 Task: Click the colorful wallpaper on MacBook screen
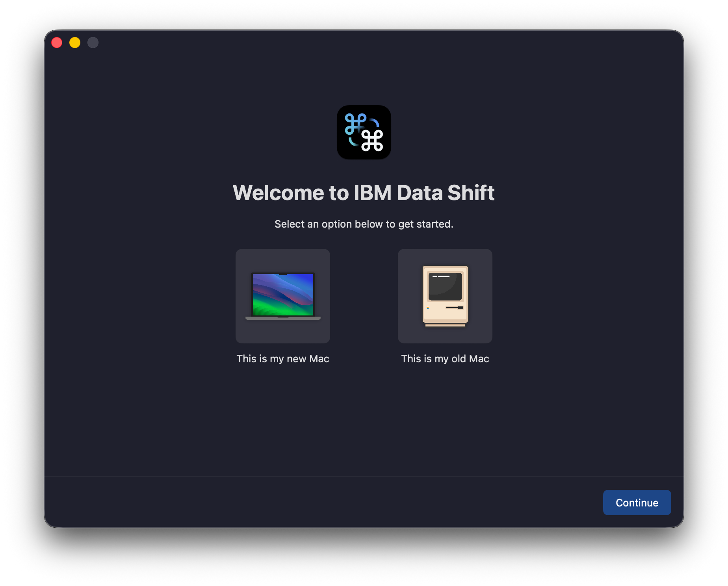click(x=283, y=295)
